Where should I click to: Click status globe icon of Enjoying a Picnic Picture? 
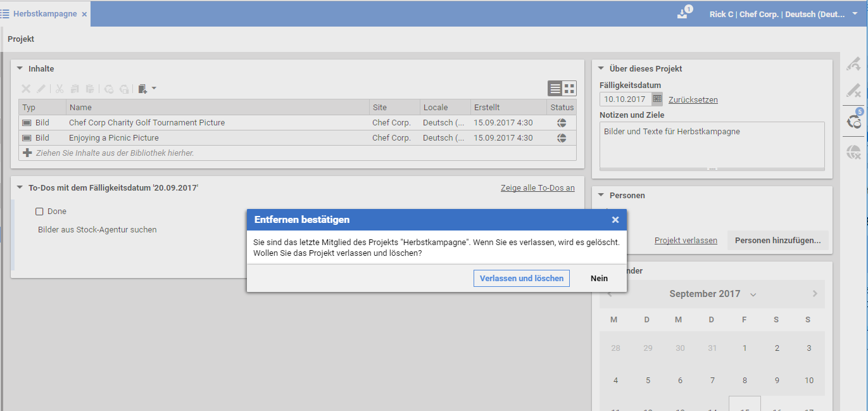point(561,138)
